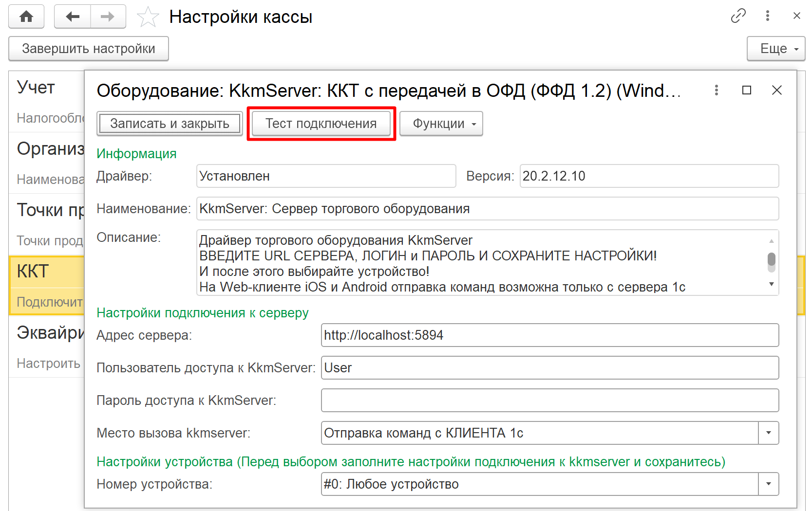Edit Пользователь доступа field User
The width and height of the screenshot is (812, 511).
(550, 368)
